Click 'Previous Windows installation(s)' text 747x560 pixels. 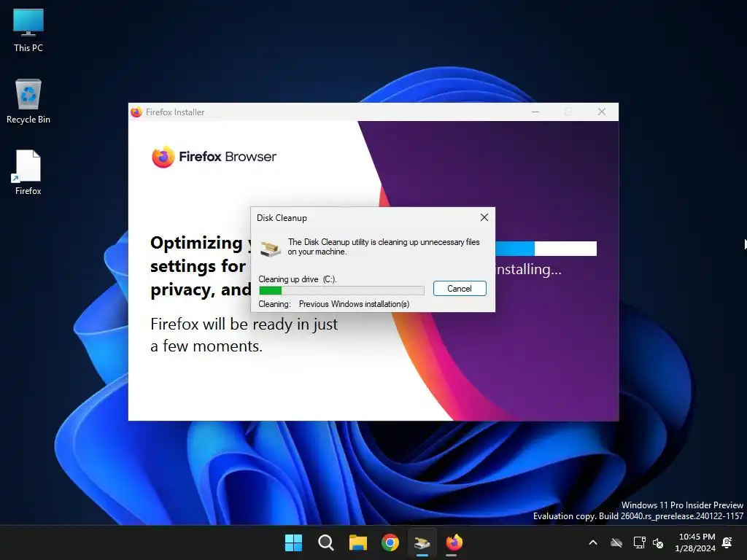click(x=354, y=304)
